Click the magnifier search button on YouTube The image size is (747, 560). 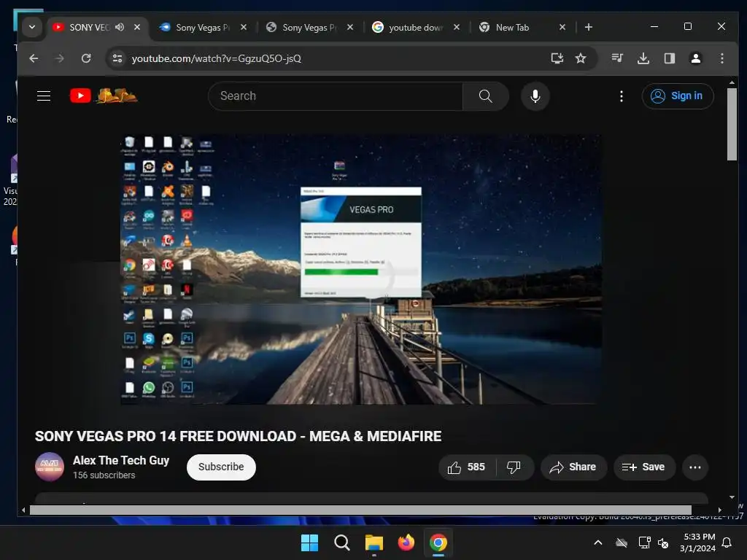tap(485, 96)
